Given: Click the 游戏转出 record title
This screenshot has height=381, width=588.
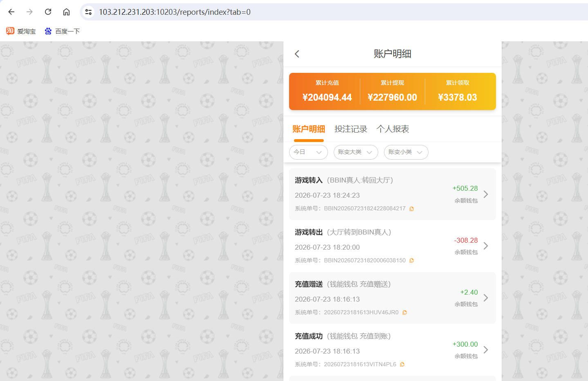Looking at the screenshot, I should tap(309, 232).
